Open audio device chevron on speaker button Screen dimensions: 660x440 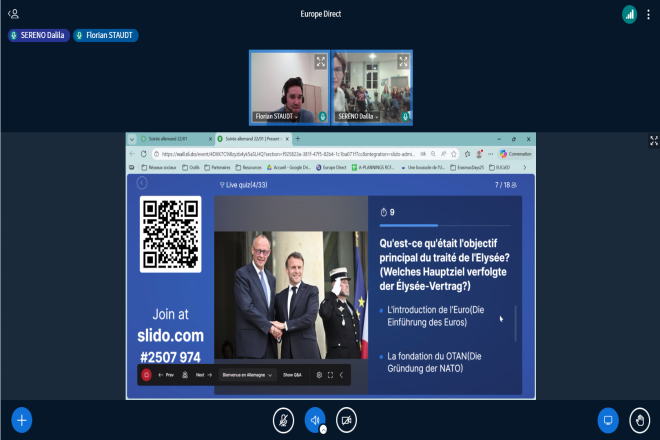point(323,429)
